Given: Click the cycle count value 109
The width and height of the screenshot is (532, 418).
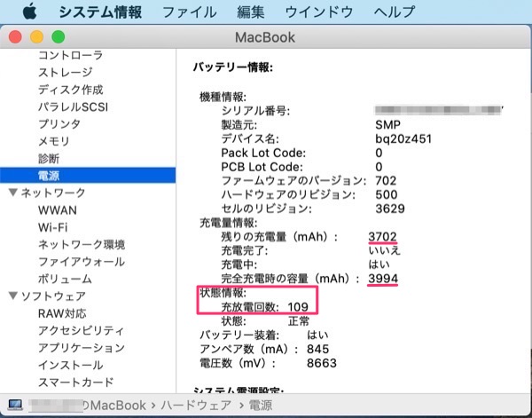Looking at the screenshot, I should click(x=298, y=307).
